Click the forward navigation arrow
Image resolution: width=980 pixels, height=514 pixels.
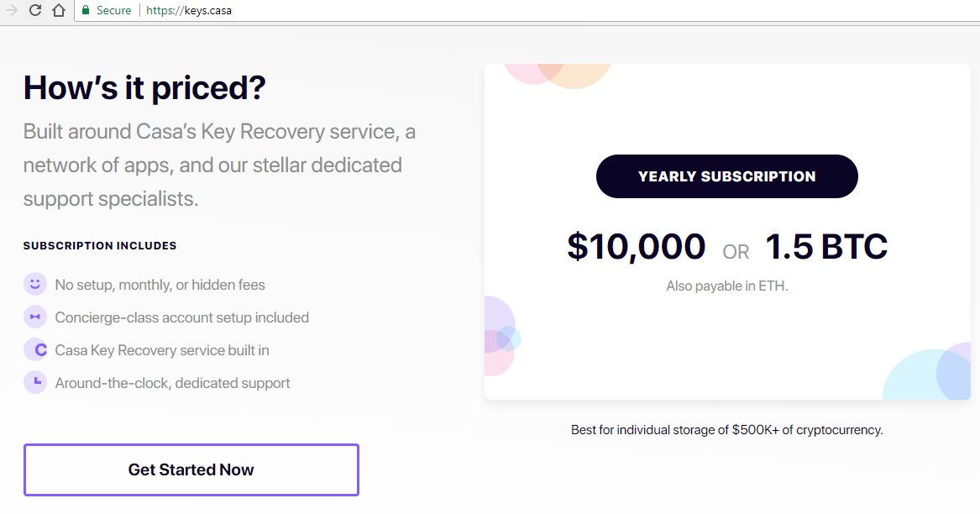click(x=12, y=10)
